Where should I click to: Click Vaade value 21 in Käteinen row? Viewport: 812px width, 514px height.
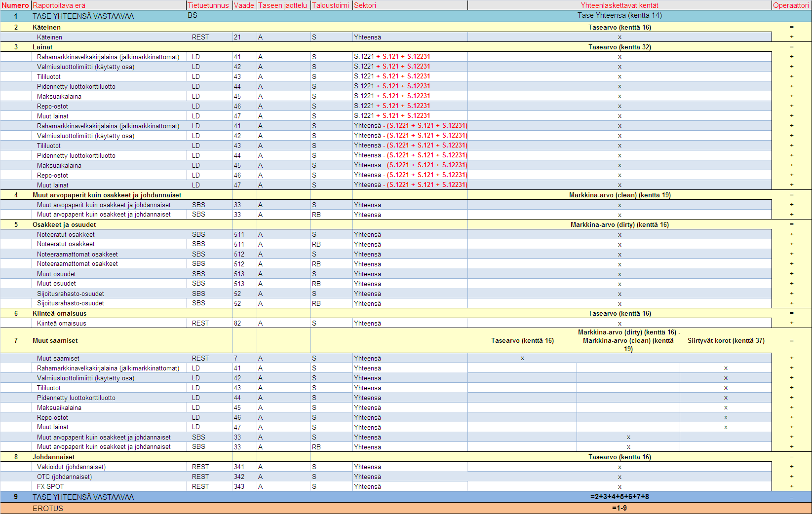click(237, 37)
